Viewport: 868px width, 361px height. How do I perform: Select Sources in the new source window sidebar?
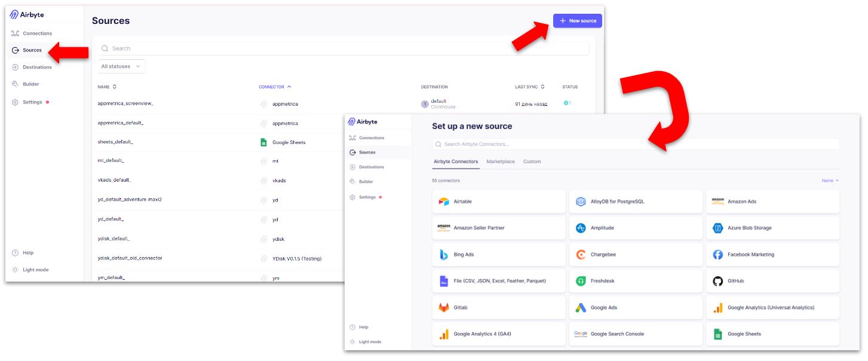pyautogui.click(x=363, y=152)
